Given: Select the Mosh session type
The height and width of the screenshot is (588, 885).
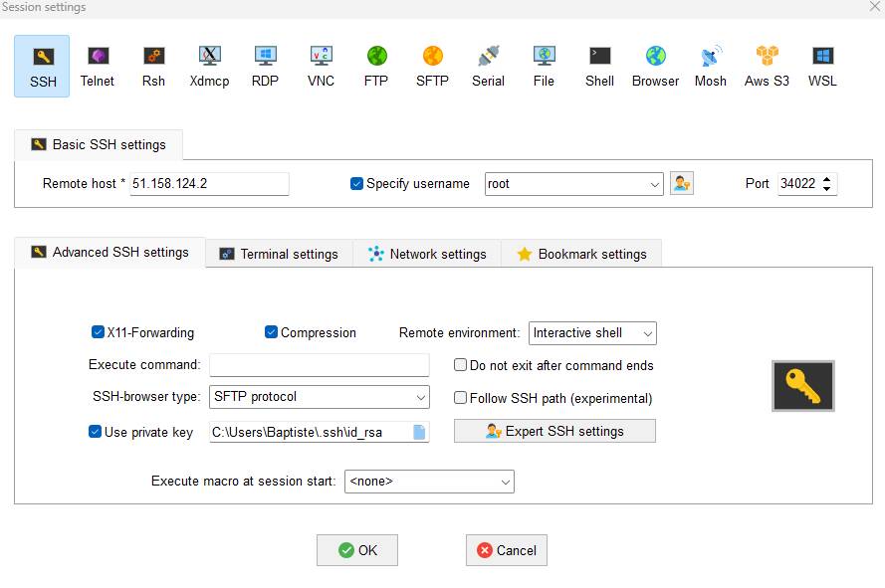Looking at the screenshot, I should 711,66.
